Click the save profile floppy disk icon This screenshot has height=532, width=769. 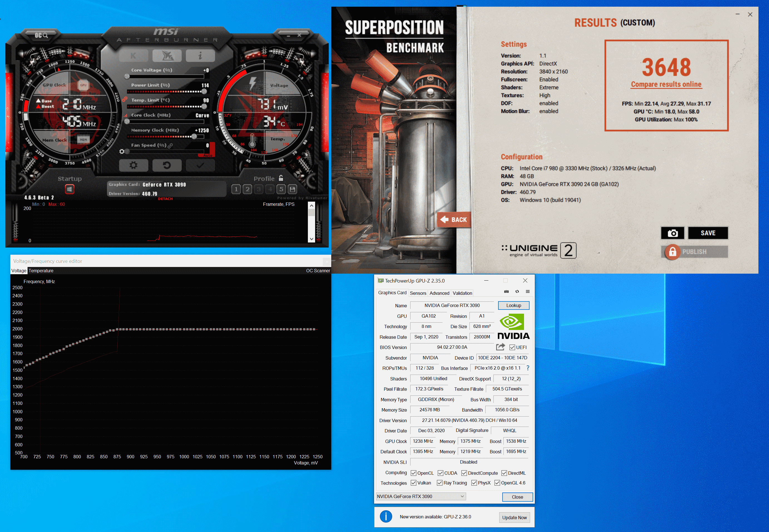point(292,189)
